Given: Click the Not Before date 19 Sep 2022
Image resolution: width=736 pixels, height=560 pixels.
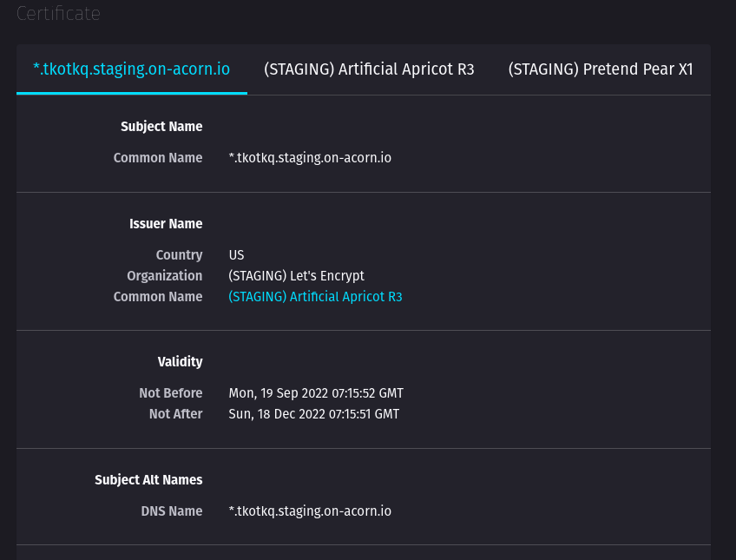Looking at the screenshot, I should coord(316,393).
